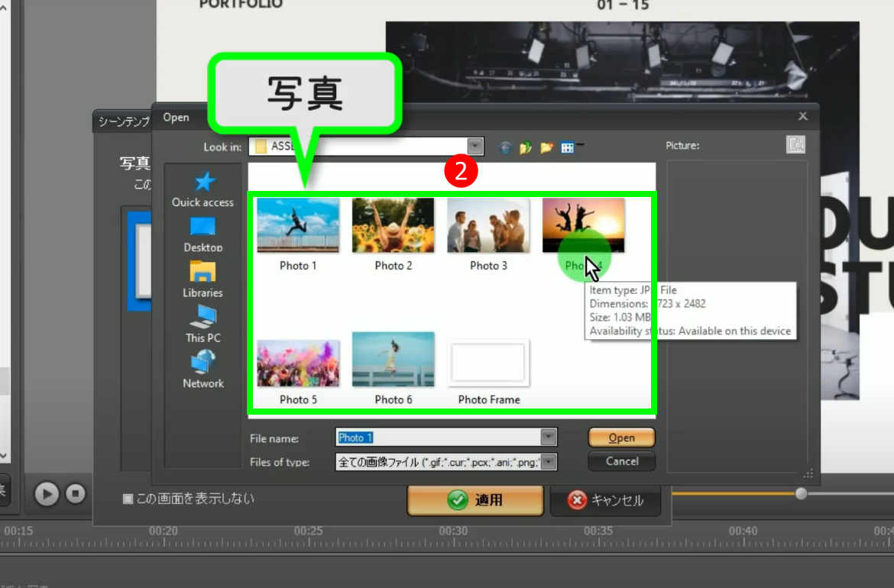The image size is (894, 588).
Task: Open the View Menu icon
Action: (568, 148)
